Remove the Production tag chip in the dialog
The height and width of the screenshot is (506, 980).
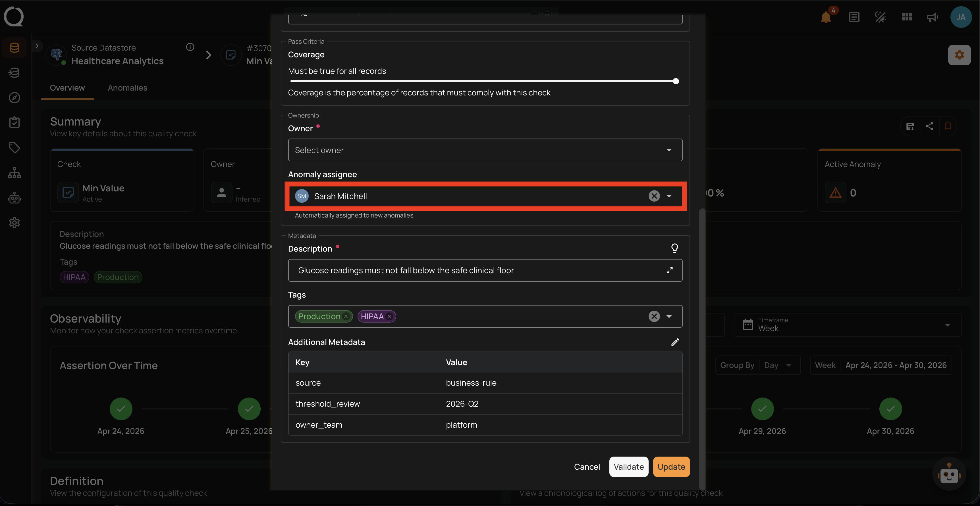[346, 316]
